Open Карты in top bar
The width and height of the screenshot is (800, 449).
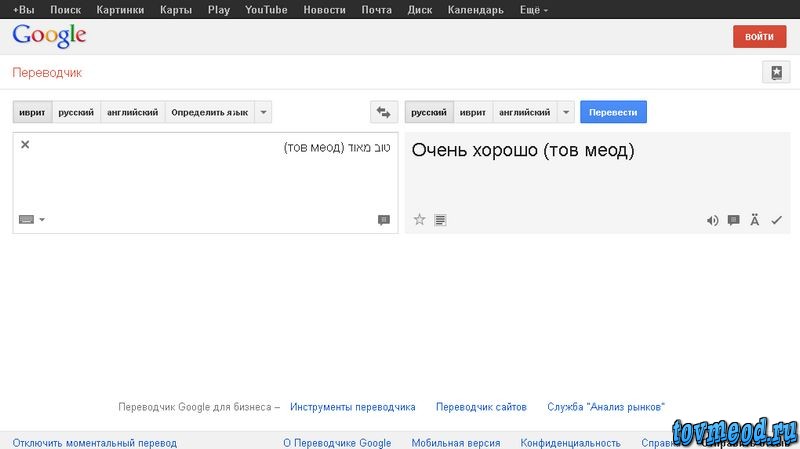pyautogui.click(x=176, y=10)
